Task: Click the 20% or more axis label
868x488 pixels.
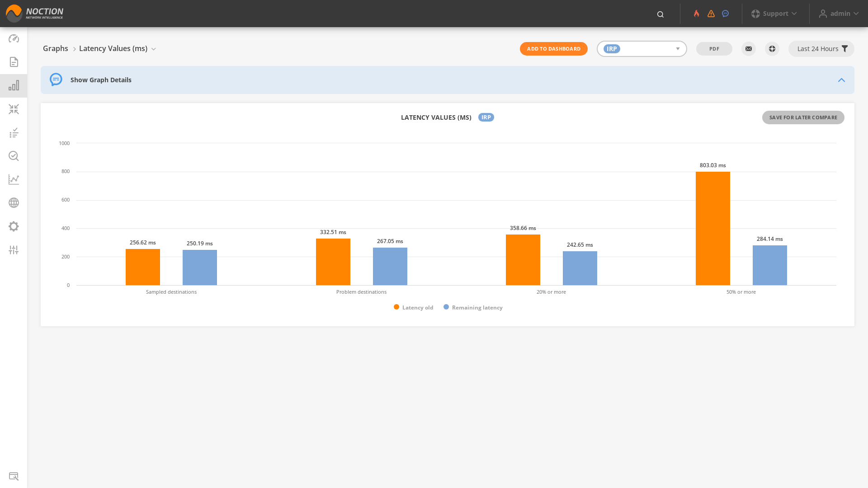Action: tap(551, 292)
